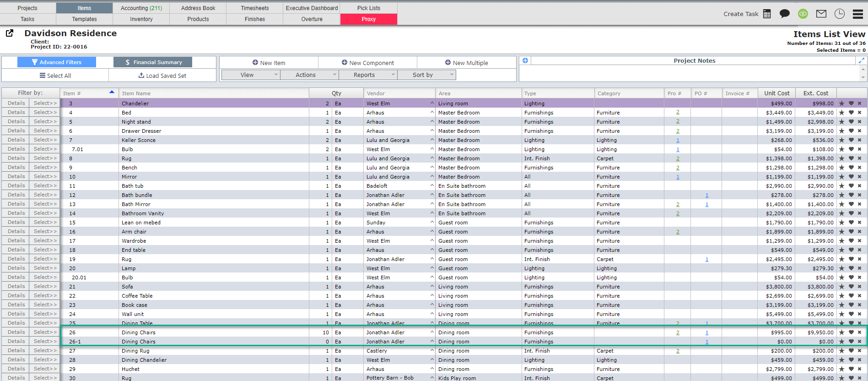Expand the Project Notes panel
The image size is (868, 381).
click(862, 60)
